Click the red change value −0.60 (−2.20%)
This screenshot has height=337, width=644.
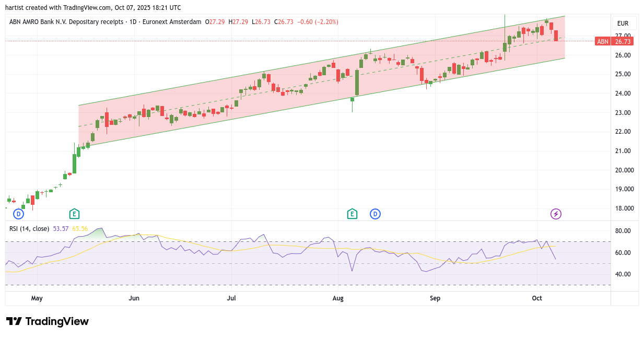click(318, 22)
